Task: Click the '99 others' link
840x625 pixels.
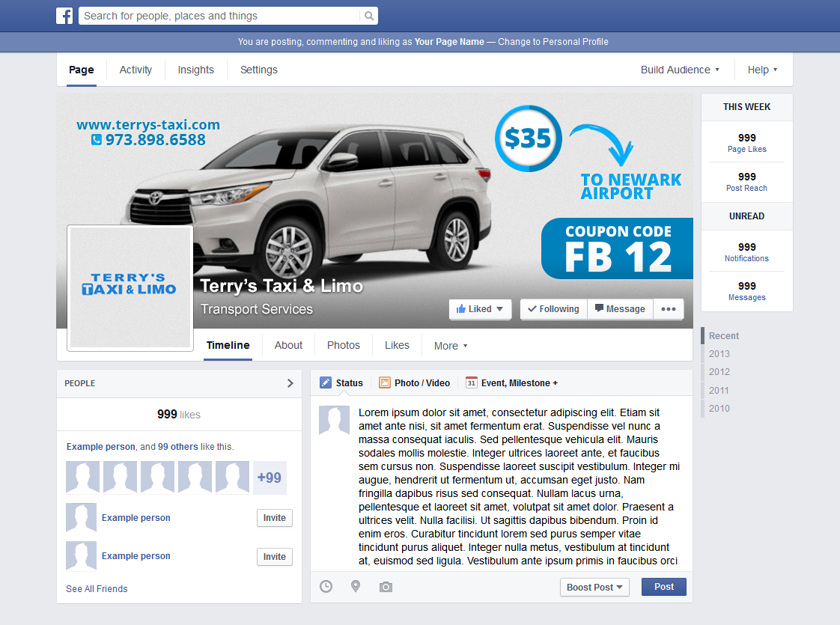Action: (x=178, y=447)
